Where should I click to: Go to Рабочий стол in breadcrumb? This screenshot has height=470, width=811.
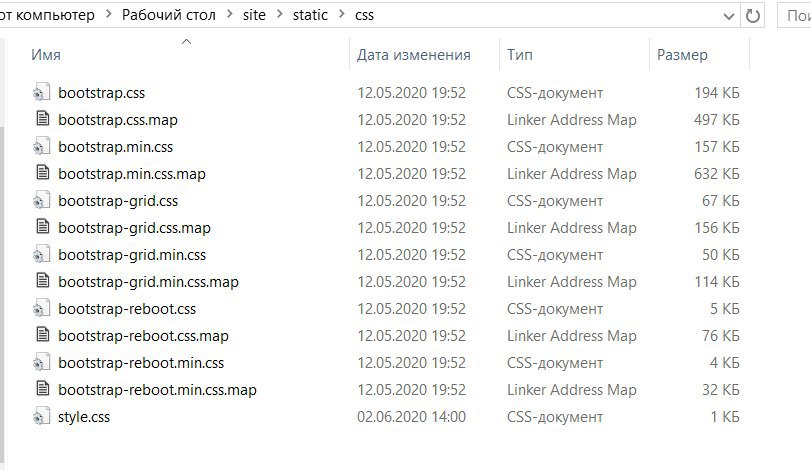(169, 15)
